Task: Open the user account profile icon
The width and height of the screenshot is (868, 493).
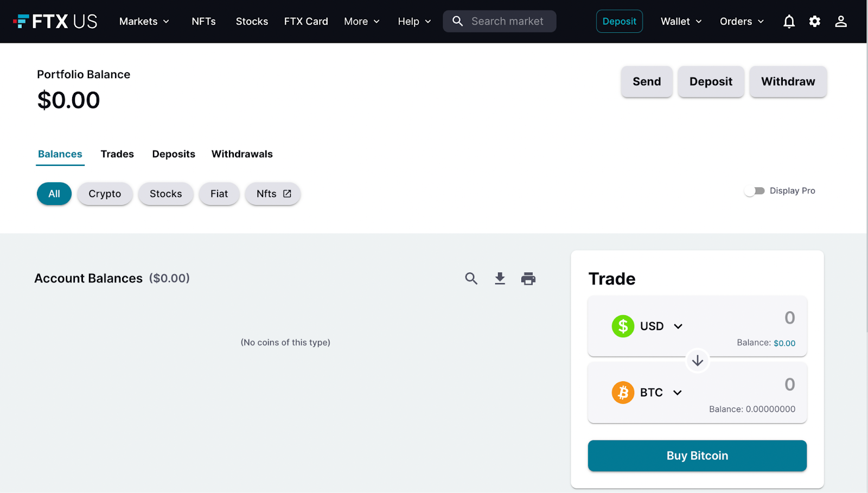Action: point(840,21)
